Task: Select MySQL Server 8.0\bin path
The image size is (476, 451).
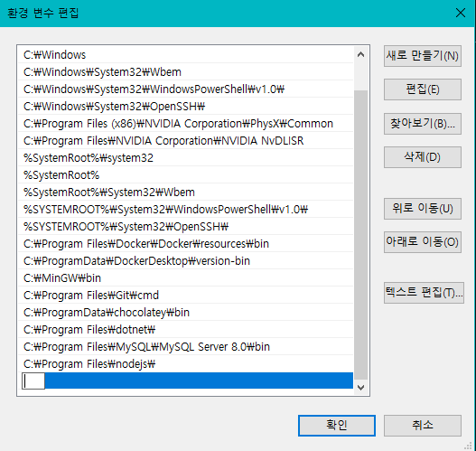Action: 185,346
